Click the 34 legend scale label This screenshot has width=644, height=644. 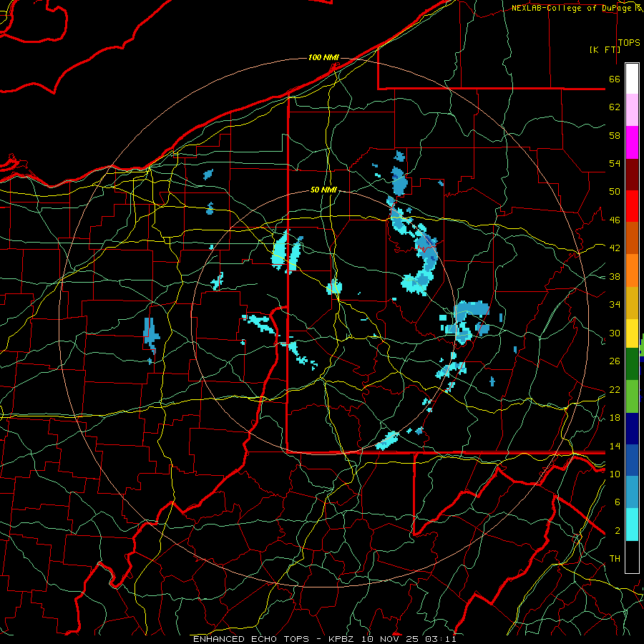coord(615,305)
